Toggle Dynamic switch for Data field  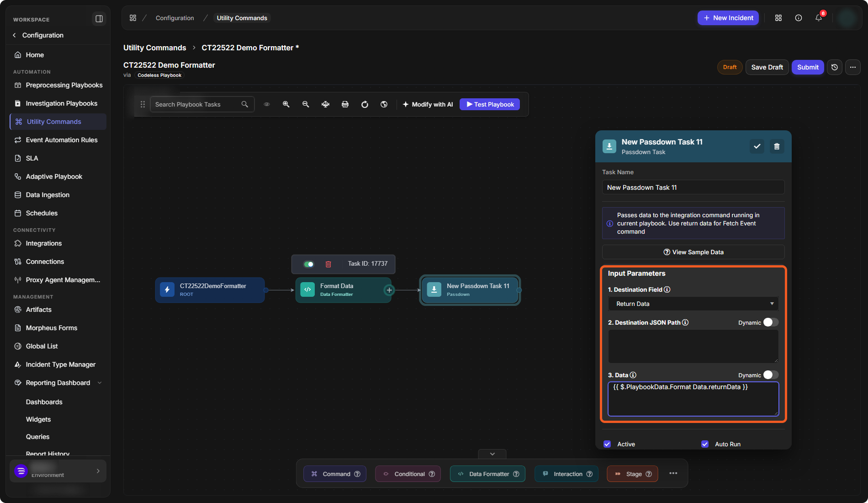771,375
